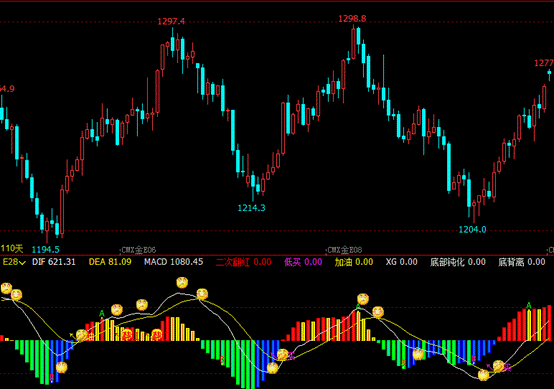Click the CMX金E06 contract marker
This screenshot has width=554, height=389.
pyautogui.click(x=138, y=250)
